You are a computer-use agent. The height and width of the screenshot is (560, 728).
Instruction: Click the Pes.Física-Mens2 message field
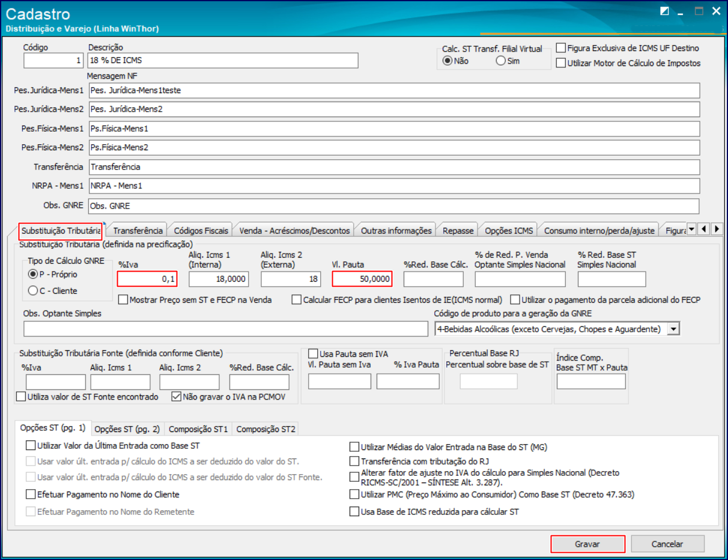[393, 147]
